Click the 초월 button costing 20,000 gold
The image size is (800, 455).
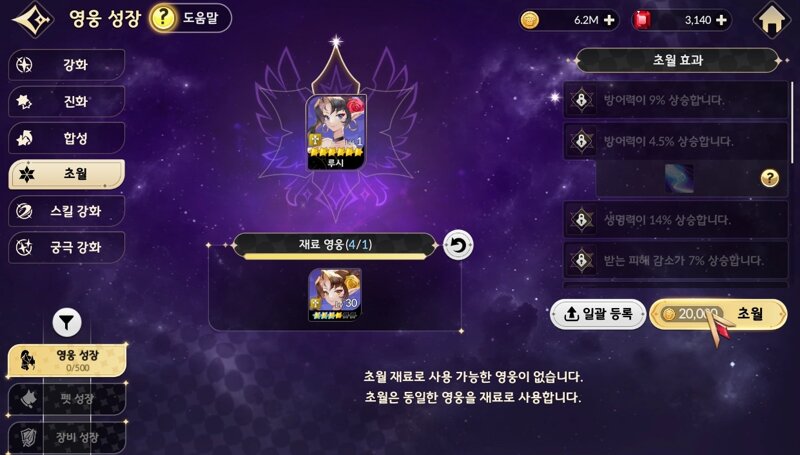[x=718, y=314]
